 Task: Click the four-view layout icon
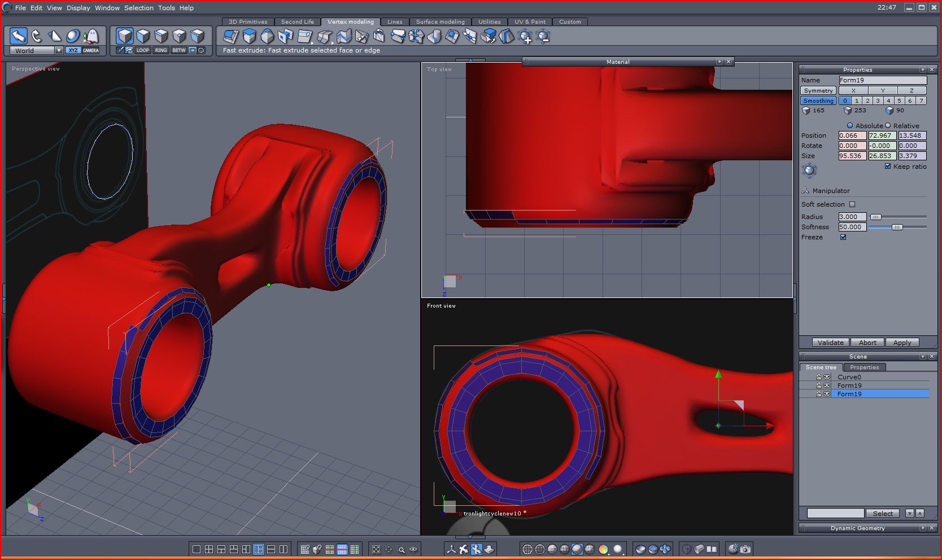point(209,549)
